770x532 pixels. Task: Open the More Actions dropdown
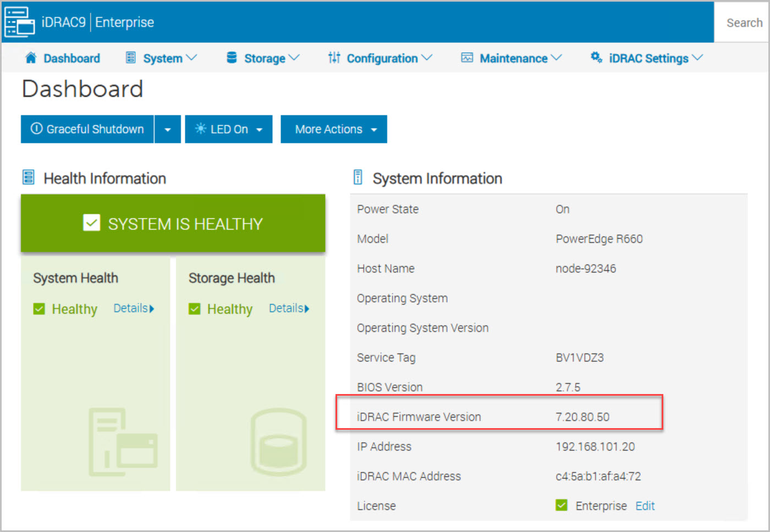click(x=334, y=130)
